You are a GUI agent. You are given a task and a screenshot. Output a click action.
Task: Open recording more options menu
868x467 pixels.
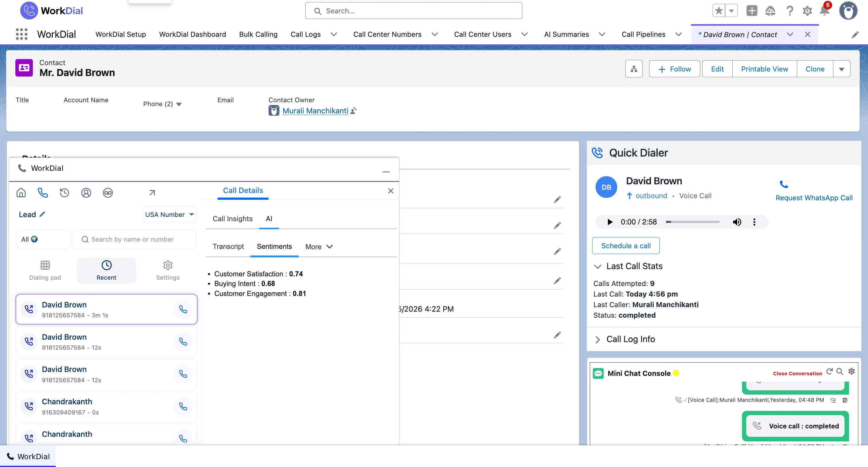754,222
